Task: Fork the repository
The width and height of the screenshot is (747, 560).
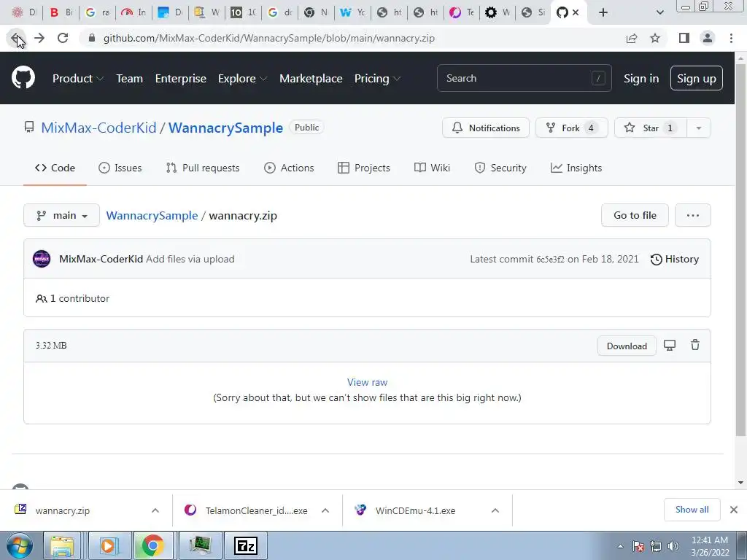Action: [x=572, y=128]
